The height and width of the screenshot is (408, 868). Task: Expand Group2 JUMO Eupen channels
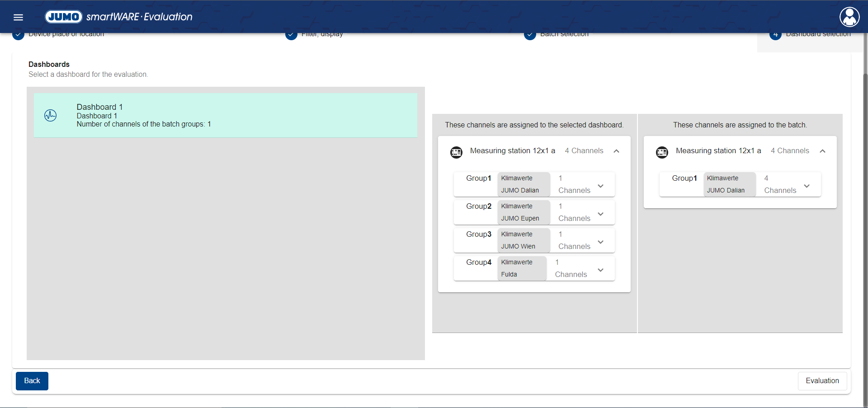click(x=600, y=214)
